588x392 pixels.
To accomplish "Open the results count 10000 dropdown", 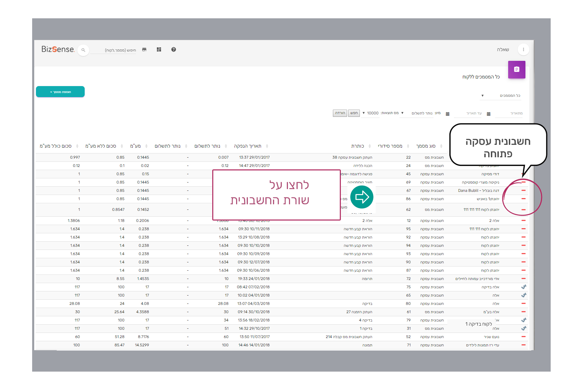I will coord(371,113).
